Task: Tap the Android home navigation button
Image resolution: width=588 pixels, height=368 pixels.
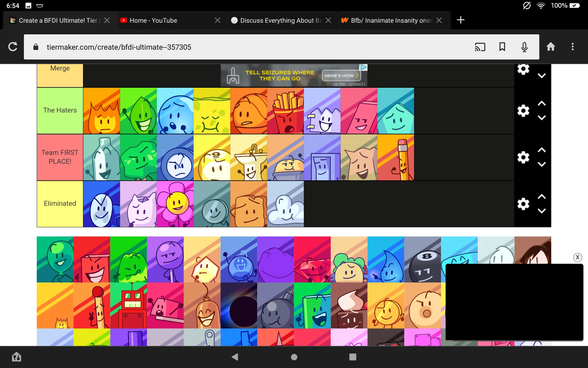Action: [x=293, y=357]
